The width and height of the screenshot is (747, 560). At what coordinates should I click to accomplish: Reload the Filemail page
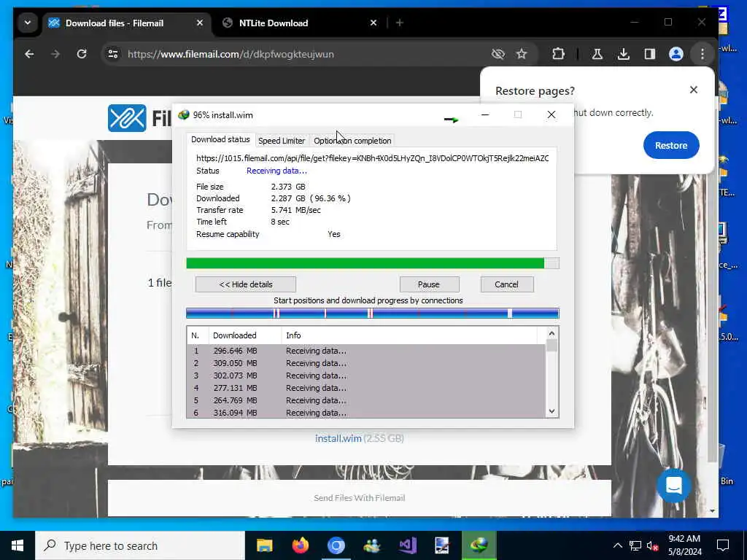point(82,54)
